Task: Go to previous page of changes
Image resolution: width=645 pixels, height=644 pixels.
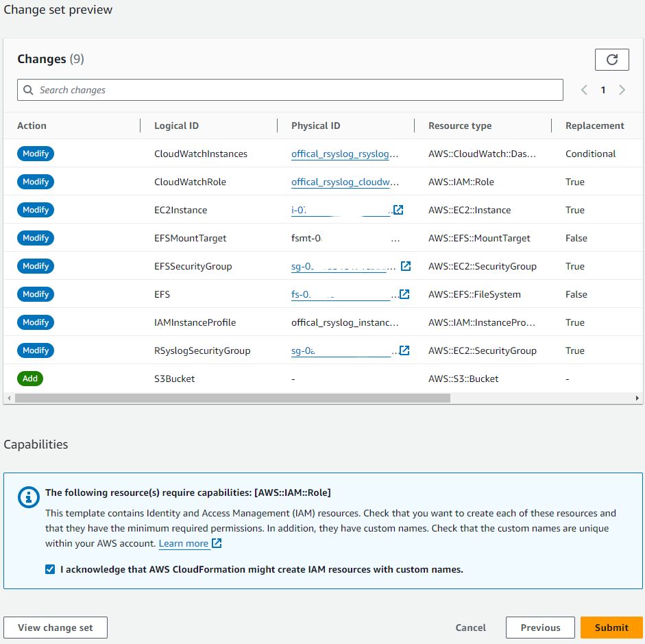Action: (584, 90)
